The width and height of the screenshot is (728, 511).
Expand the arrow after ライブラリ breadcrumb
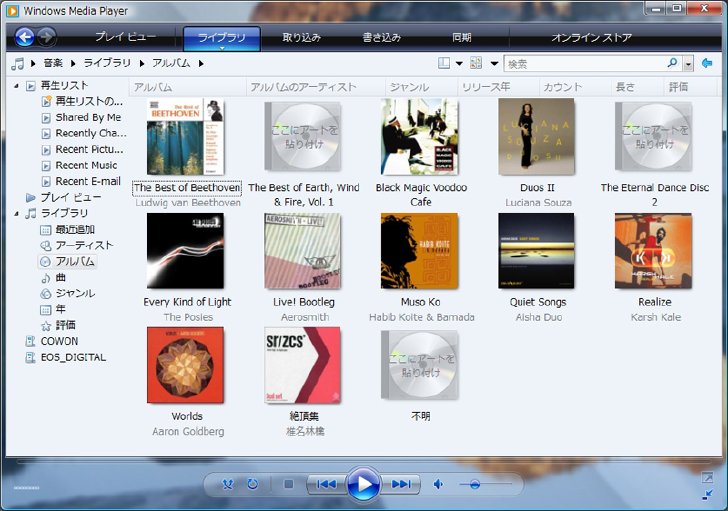[x=142, y=64]
